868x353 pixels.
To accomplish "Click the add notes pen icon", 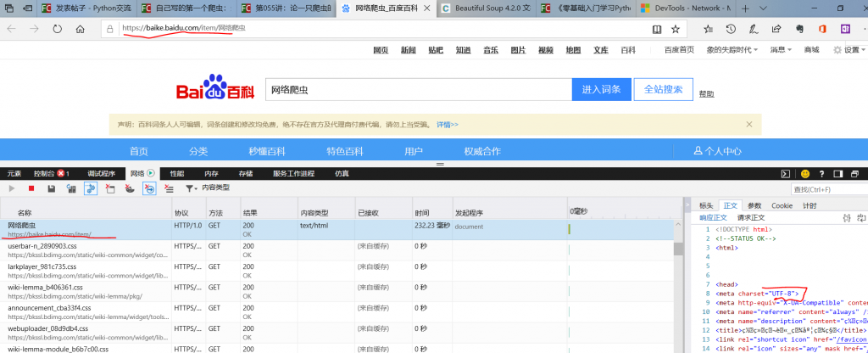I will click(x=754, y=29).
